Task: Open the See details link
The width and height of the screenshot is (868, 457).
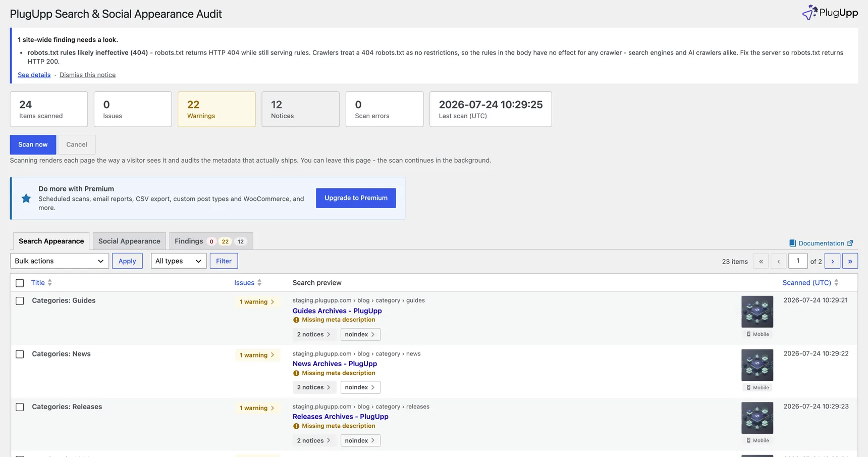Action: 34,75
